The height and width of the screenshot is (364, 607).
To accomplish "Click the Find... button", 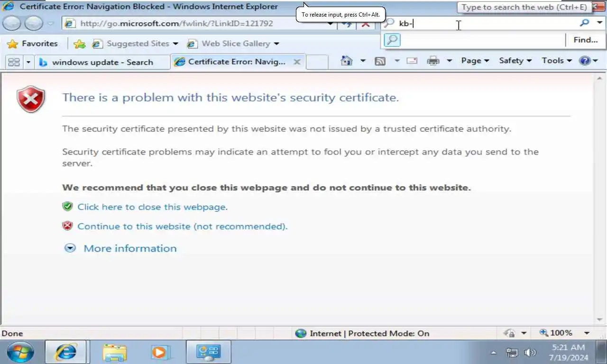I will (x=586, y=40).
